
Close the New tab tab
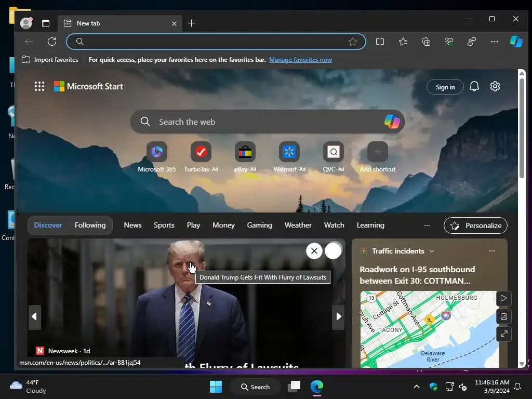(x=174, y=23)
